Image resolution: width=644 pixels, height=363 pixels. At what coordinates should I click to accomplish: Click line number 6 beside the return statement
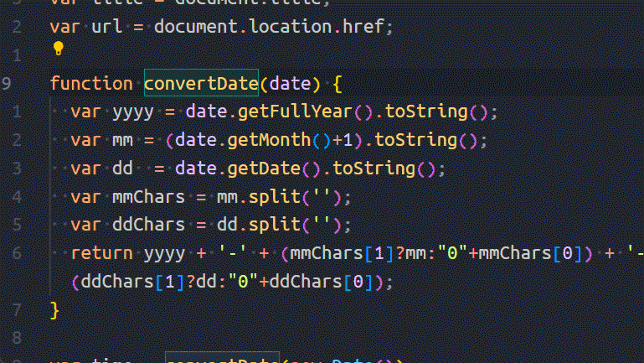18,253
